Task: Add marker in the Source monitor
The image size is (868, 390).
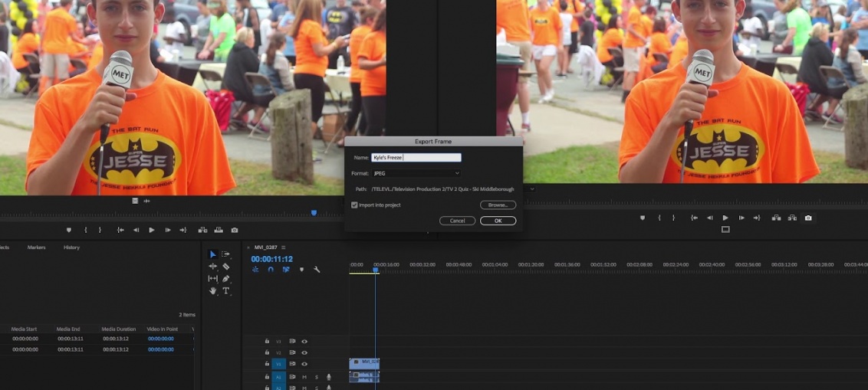Action: [69, 230]
